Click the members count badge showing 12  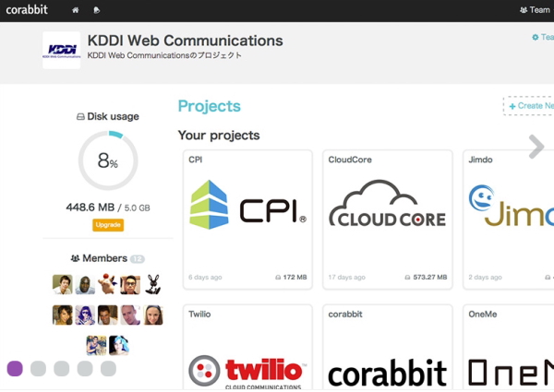point(138,259)
